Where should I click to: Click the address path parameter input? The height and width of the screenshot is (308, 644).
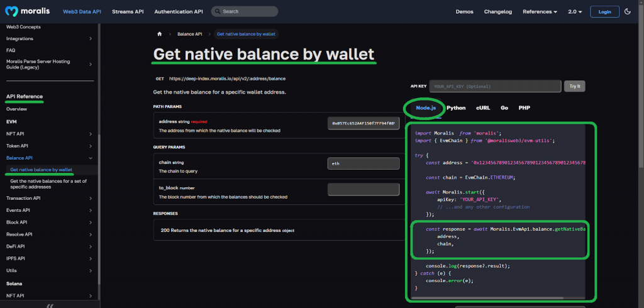point(364,123)
